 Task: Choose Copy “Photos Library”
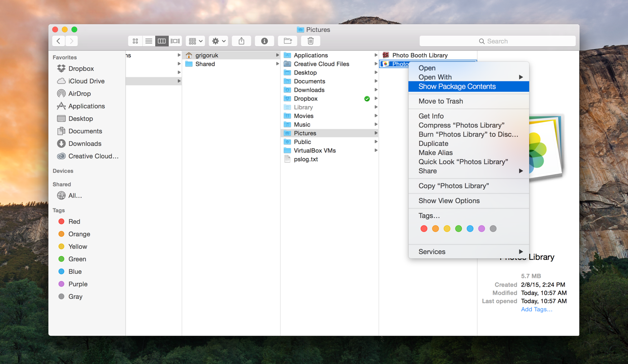coord(469,186)
